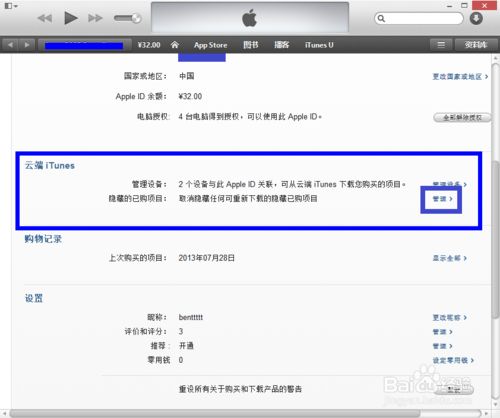
Task: Click the 设置 section heading
Action: [34, 298]
